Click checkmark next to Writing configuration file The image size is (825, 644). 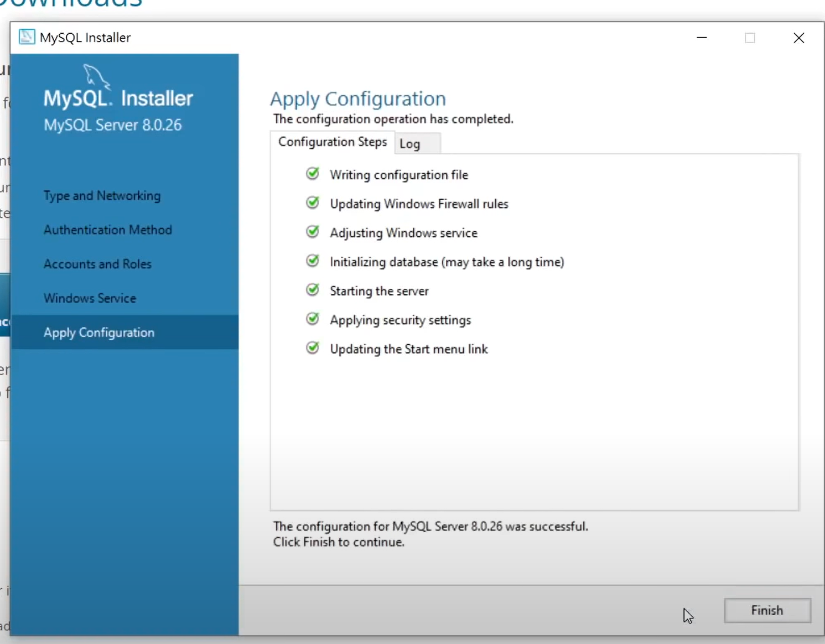pos(313,174)
